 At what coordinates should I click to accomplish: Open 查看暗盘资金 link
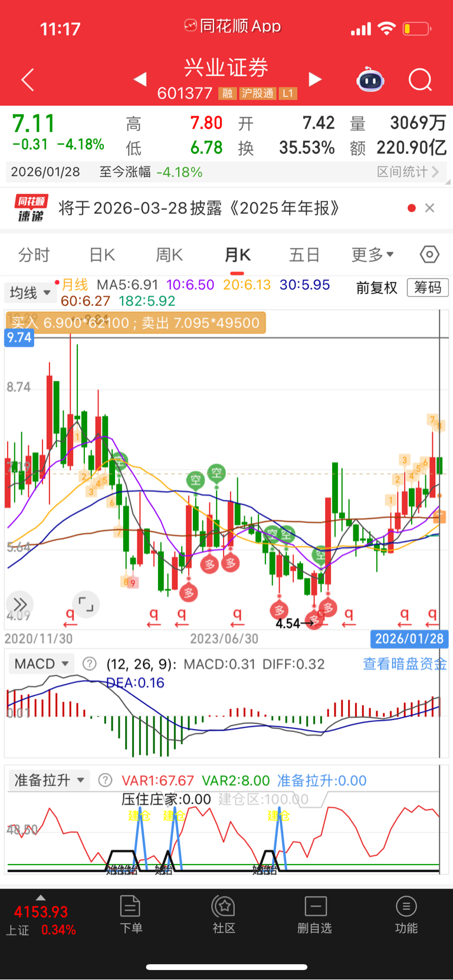point(405,664)
